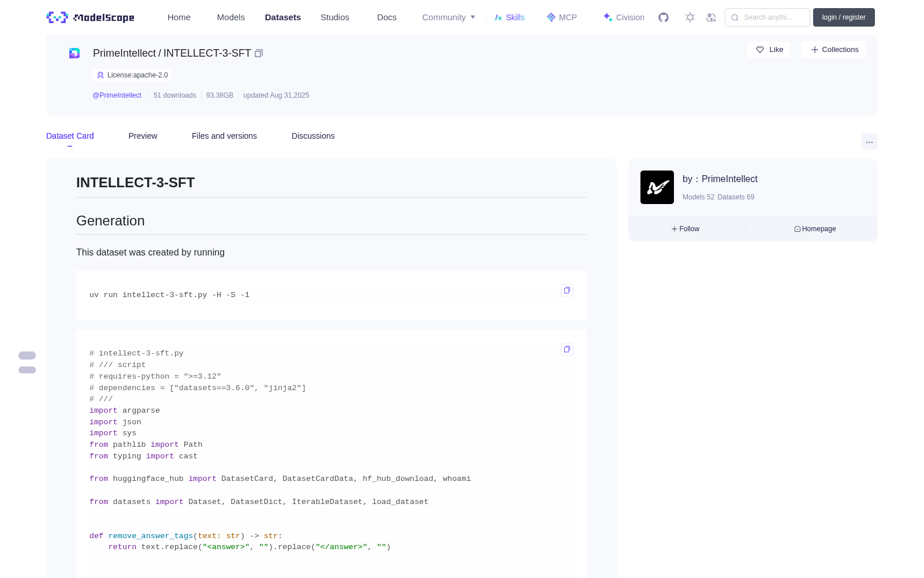Open Civision sparkle icon link

(624, 17)
